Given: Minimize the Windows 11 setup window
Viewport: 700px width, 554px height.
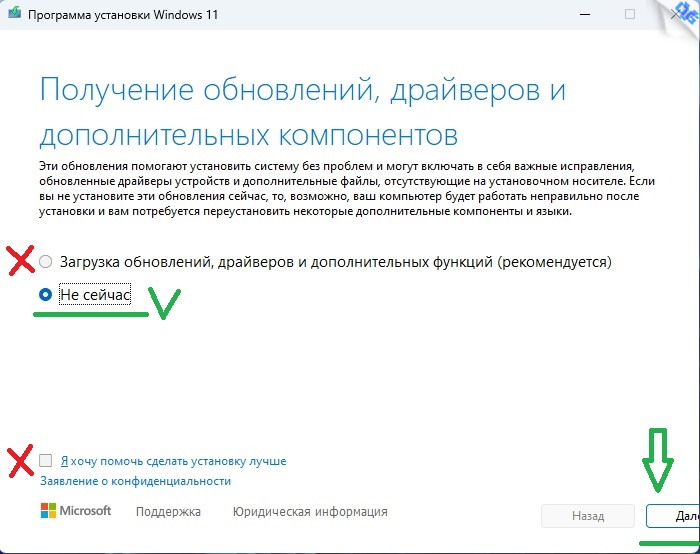Looking at the screenshot, I should click(x=585, y=14).
